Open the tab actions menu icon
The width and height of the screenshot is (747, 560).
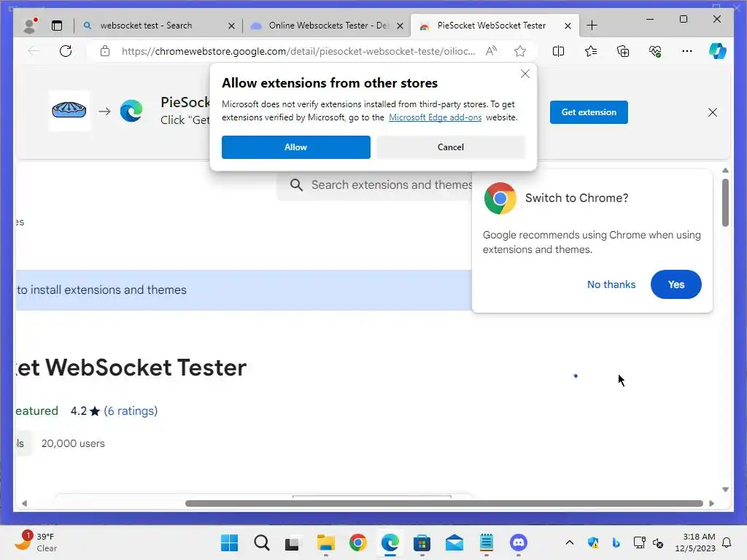point(57,26)
